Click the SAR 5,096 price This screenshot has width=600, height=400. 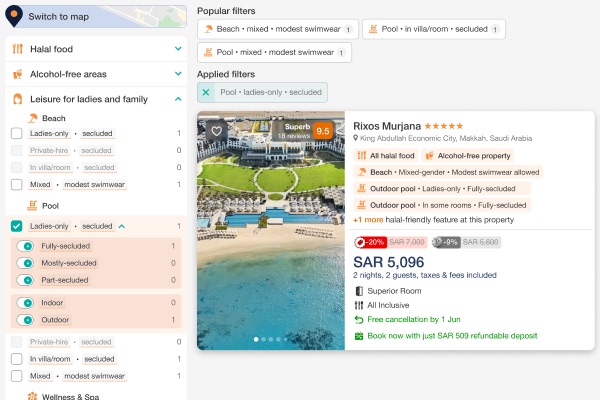(x=388, y=262)
